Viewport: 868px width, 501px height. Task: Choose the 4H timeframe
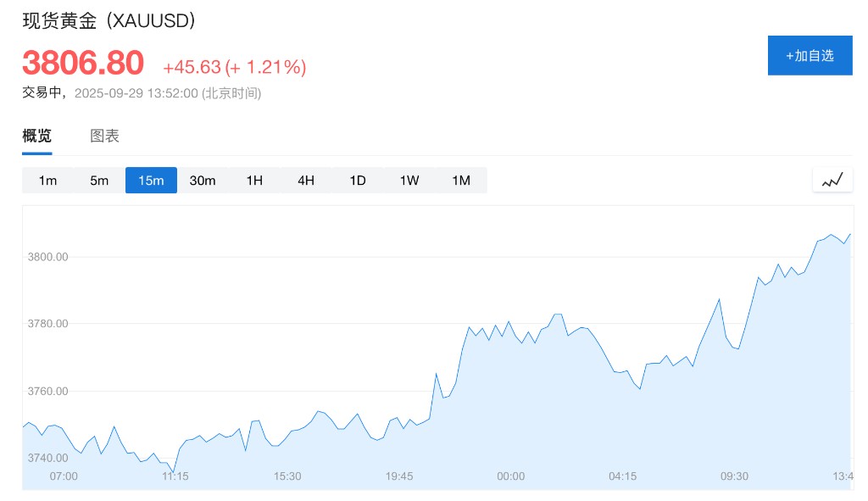pos(306,181)
